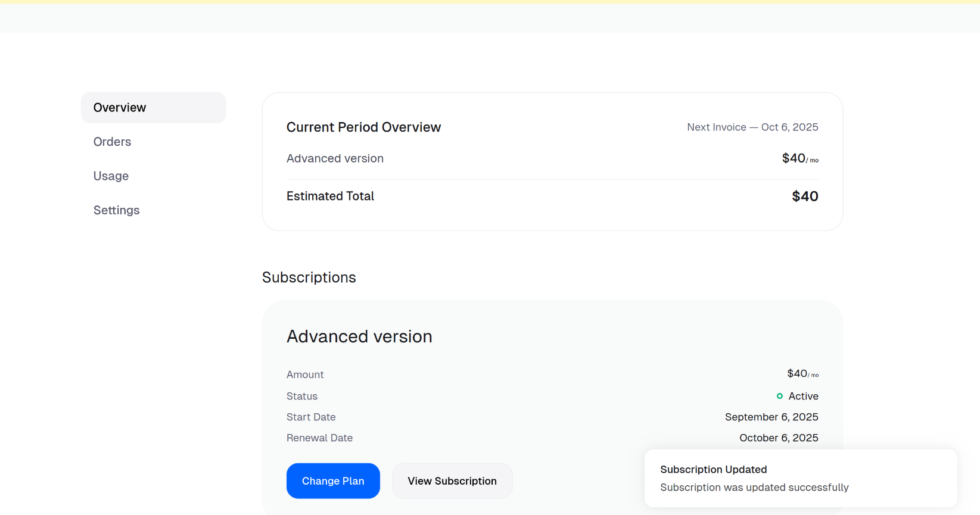
Task: Click the October 6, 2025 renewal date
Action: [779, 438]
